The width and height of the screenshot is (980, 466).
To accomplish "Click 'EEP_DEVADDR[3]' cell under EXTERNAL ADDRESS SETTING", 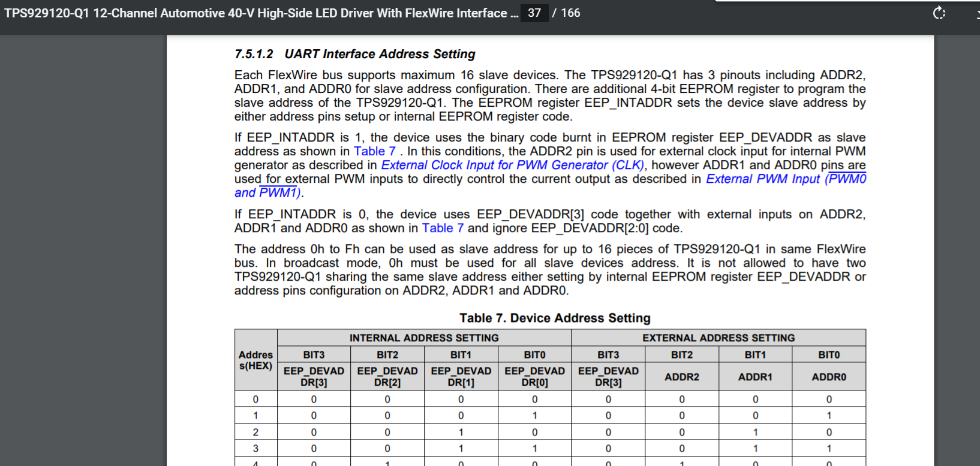I will click(x=608, y=377).
